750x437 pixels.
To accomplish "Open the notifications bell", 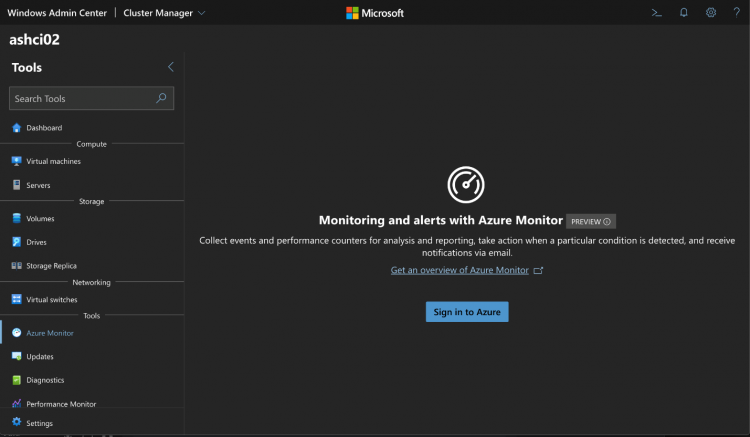I will point(684,13).
